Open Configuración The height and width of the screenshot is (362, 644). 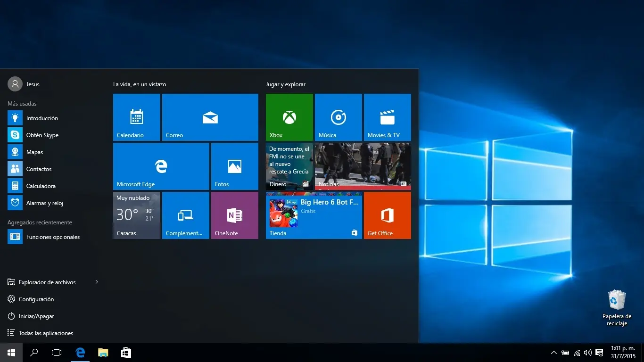click(x=37, y=299)
